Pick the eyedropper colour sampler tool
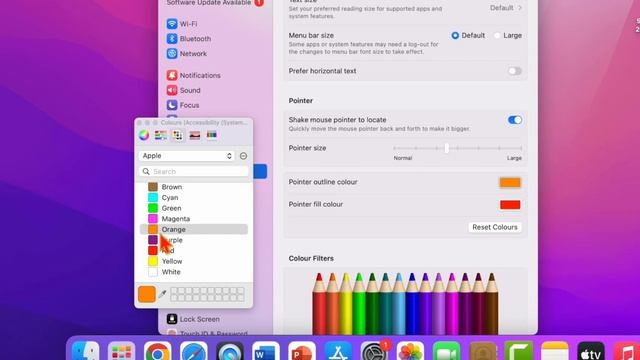Viewport: 640px width, 360px height. [162, 294]
